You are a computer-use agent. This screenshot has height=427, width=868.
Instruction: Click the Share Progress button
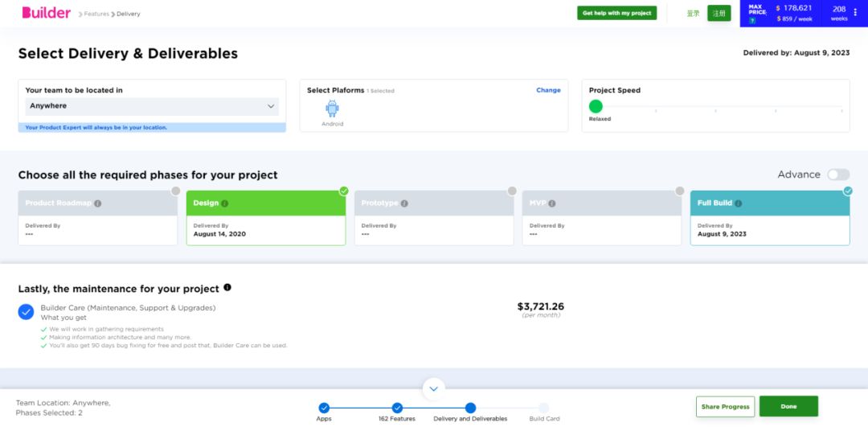[x=725, y=407]
